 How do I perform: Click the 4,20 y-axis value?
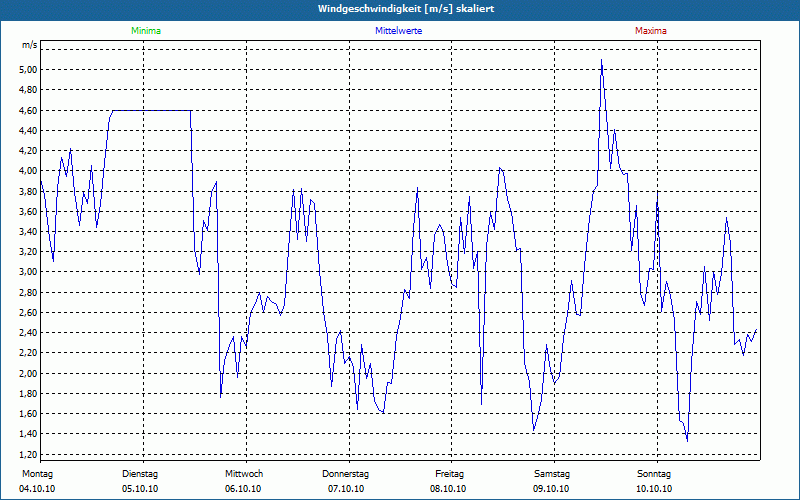click(x=29, y=151)
